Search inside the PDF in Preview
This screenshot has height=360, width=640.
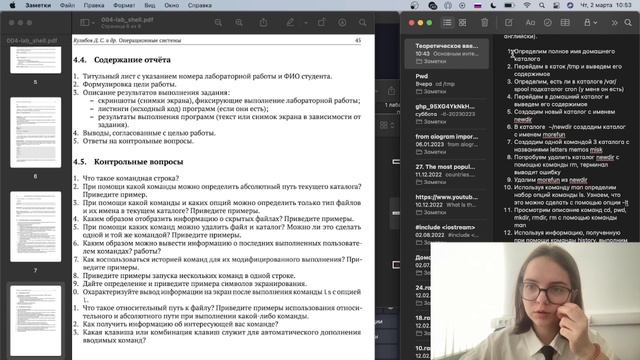click(362, 23)
